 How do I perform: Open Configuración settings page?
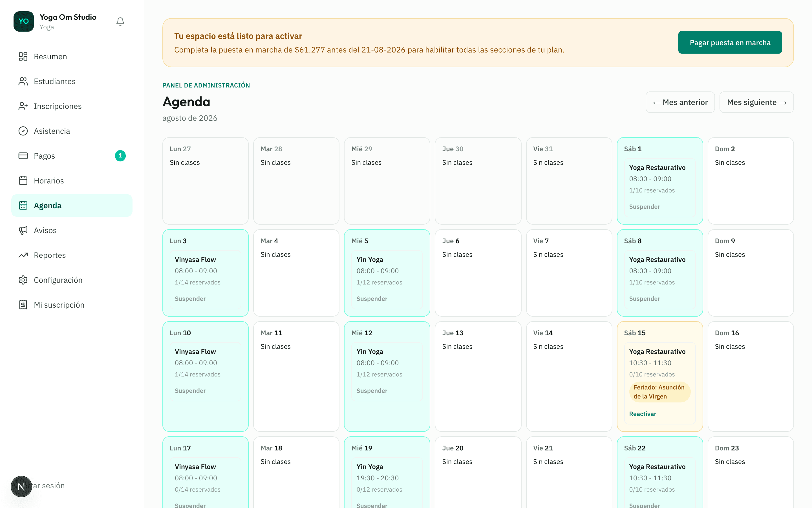pos(72,280)
